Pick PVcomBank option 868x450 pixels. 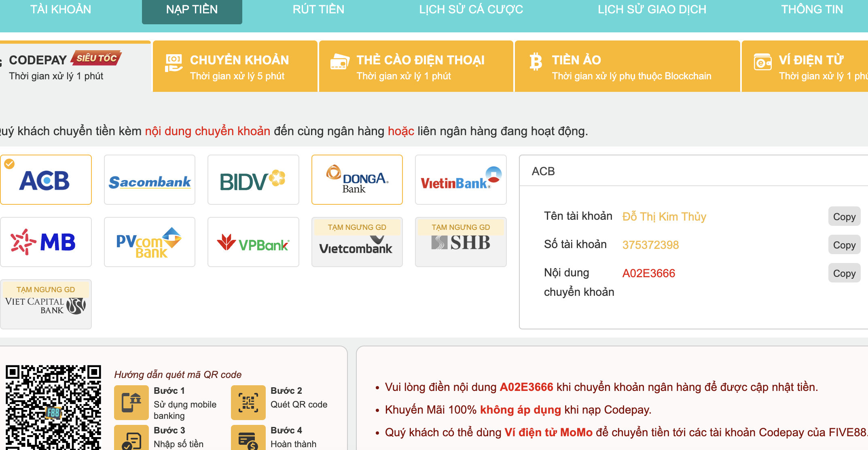(x=149, y=242)
